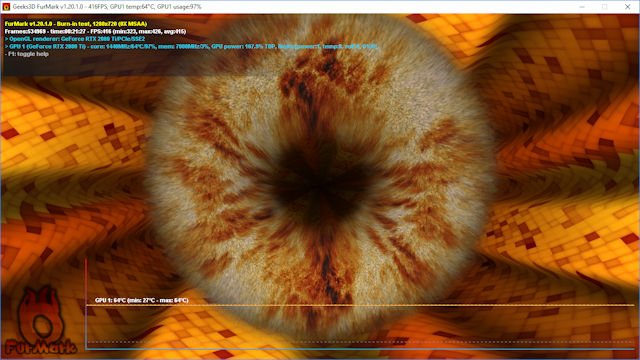640x360 pixels.
Task: Click the 'GPU1 usage:97%' title bar text
Action: pyautogui.click(x=179, y=7)
